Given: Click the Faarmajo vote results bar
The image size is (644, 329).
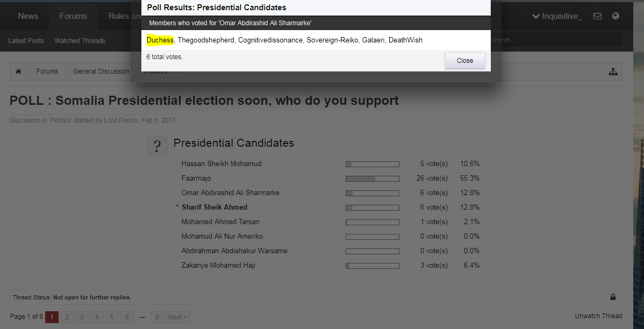Looking at the screenshot, I should 372,178.
